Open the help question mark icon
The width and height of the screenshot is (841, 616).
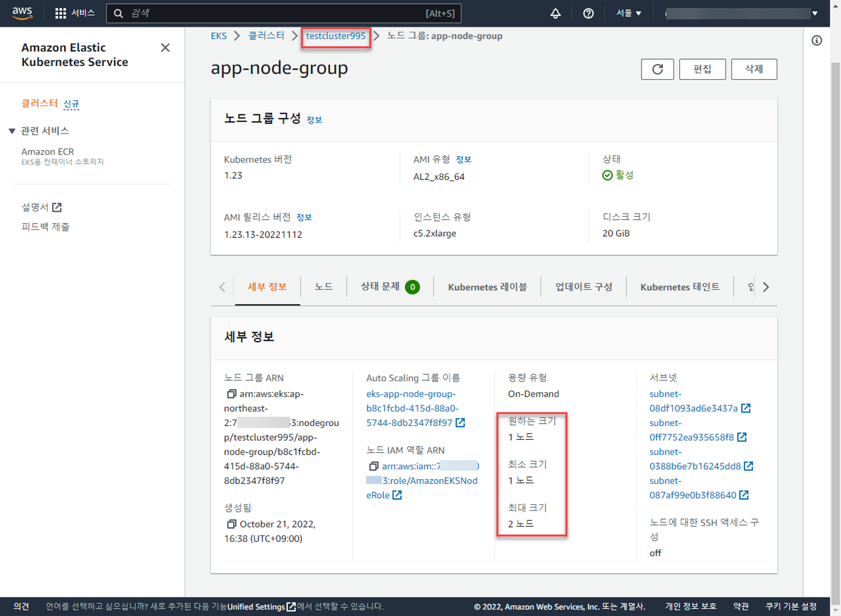pos(588,13)
